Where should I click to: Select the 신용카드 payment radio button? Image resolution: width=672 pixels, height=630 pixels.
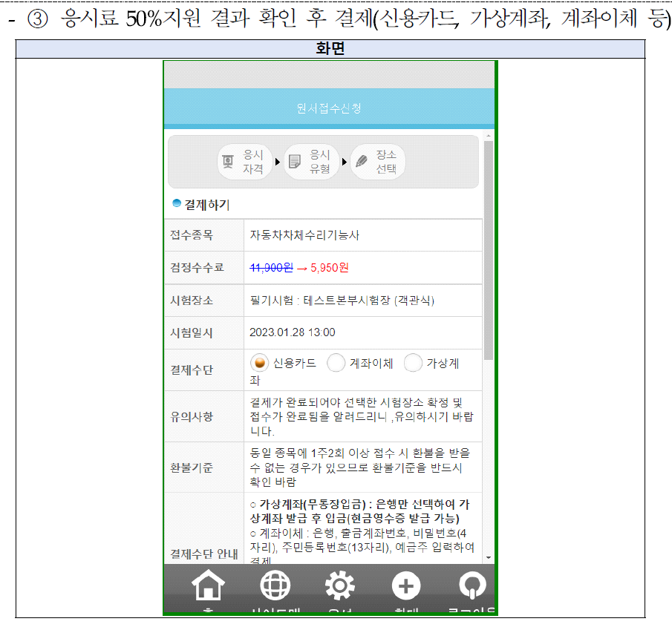click(260, 362)
